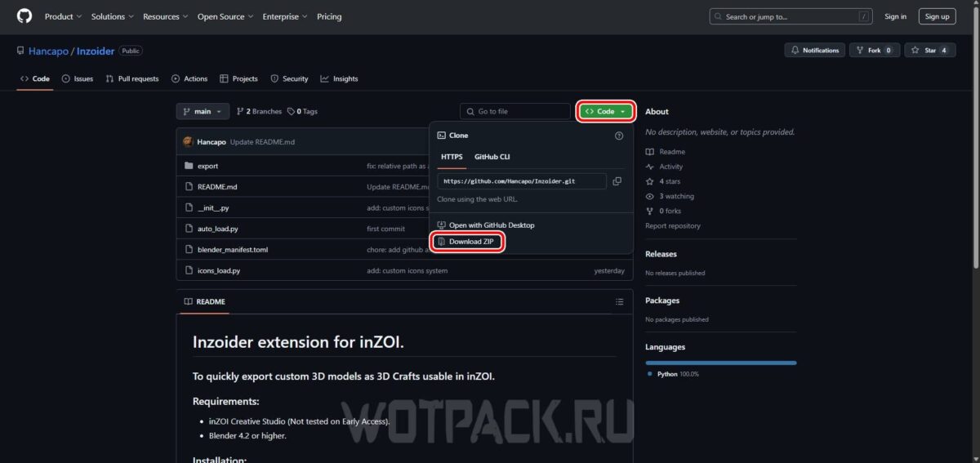This screenshot has width=980, height=463.
Task: Open the Enterprise dropdown
Action: (285, 16)
